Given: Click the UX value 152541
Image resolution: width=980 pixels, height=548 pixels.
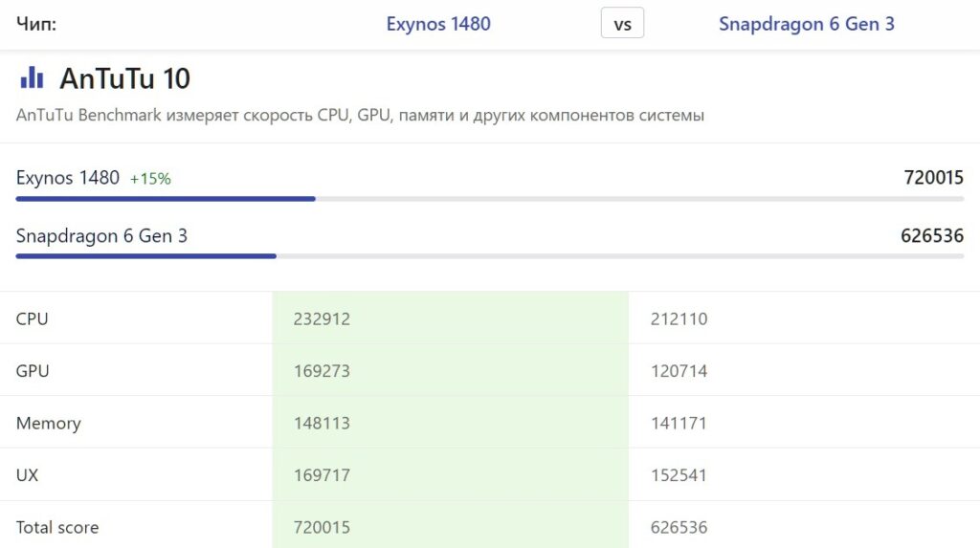Looking at the screenshot, I should click(x=679, y=475).
